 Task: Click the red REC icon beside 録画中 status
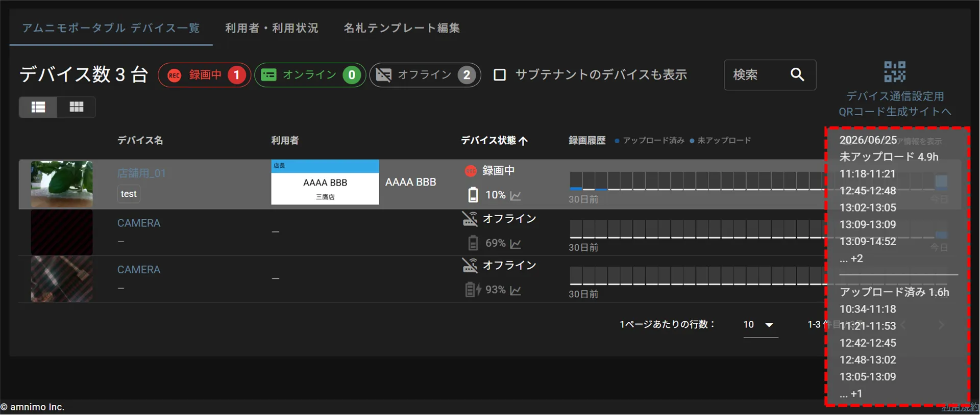[471, 171]
